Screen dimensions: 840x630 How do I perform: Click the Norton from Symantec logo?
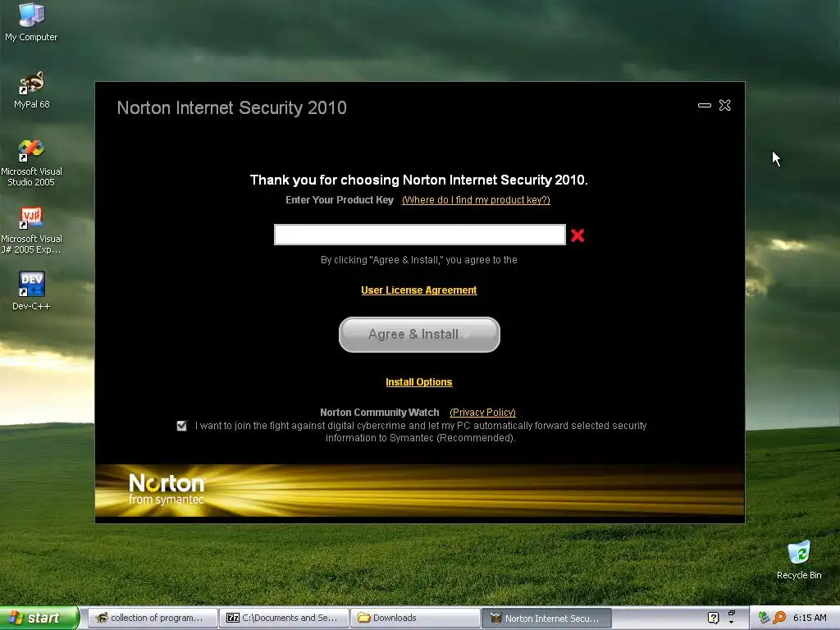[x=167, y=489]
